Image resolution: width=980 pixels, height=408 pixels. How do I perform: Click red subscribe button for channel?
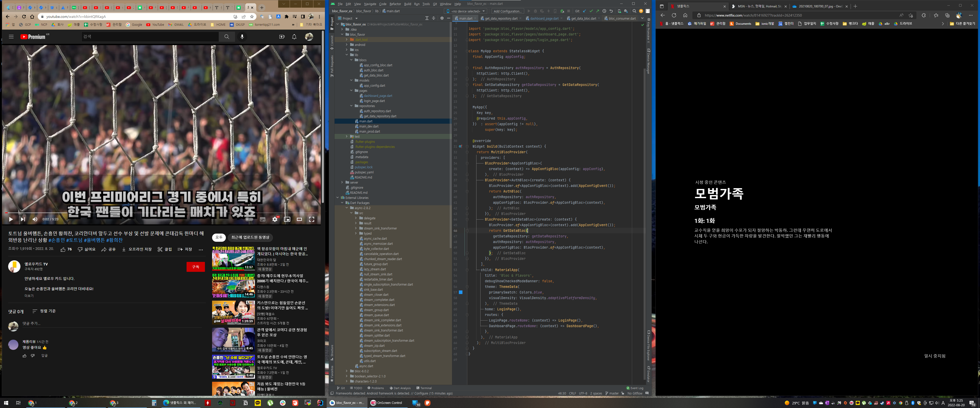[195, 267]
